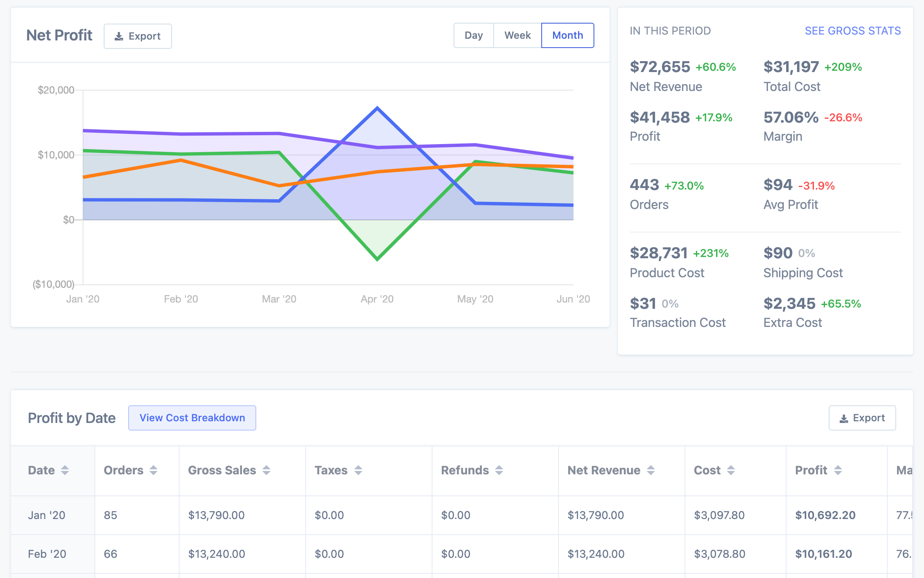Click Gross Sales sort arrows icon
Image resolution: width=924 pixels, height=578 pixels.
(266, 470)
